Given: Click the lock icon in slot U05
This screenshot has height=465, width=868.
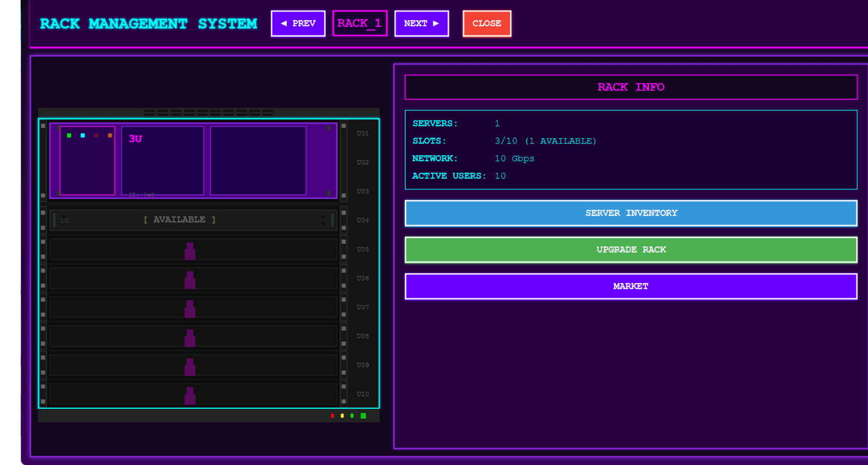Looking at the screenshot, I should pyautogui.click(x=190, y=251).
